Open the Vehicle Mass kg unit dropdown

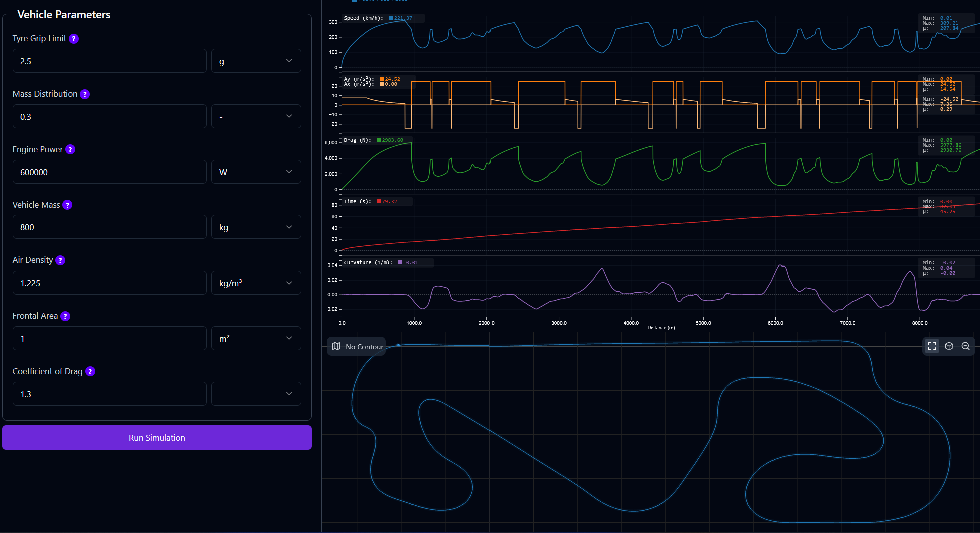tap(256, 227)
